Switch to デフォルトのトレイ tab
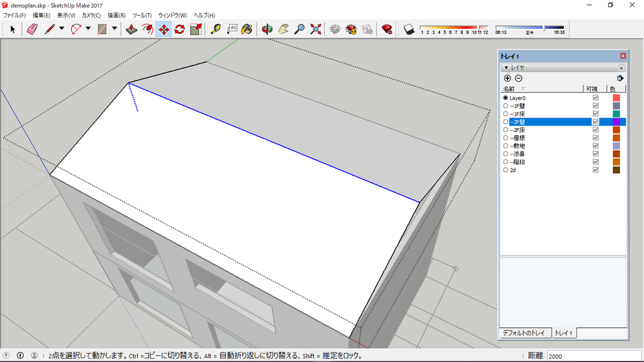This screenshot has height=362, width=644. 524,333
